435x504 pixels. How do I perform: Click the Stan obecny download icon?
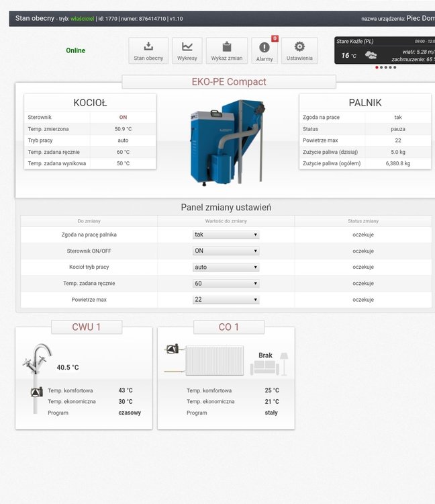pyautogui.click(x=148, y=47)
